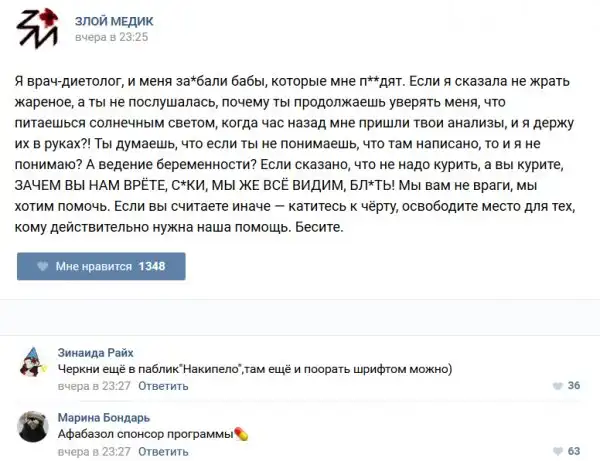Open the Зинаида Райх profile name link
Screen dimensions: 600x461
point(95,353)
